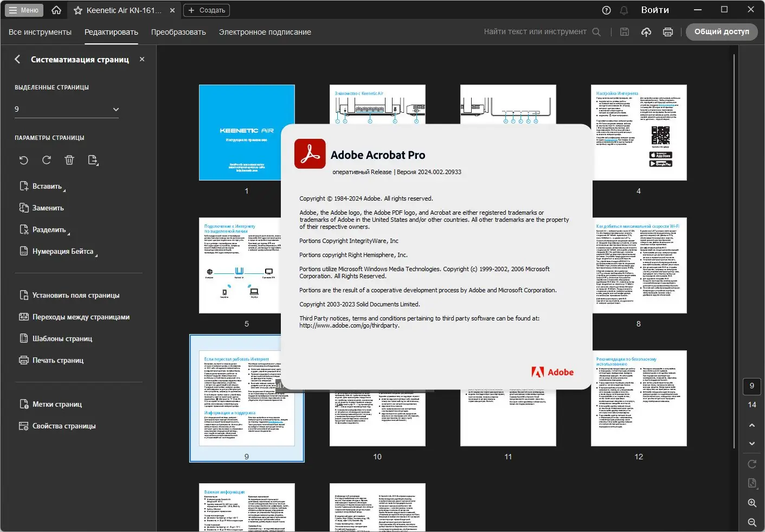The image size is (765, 532).
Task: Switch to the Редактировать tab
Action: point(111,32)
